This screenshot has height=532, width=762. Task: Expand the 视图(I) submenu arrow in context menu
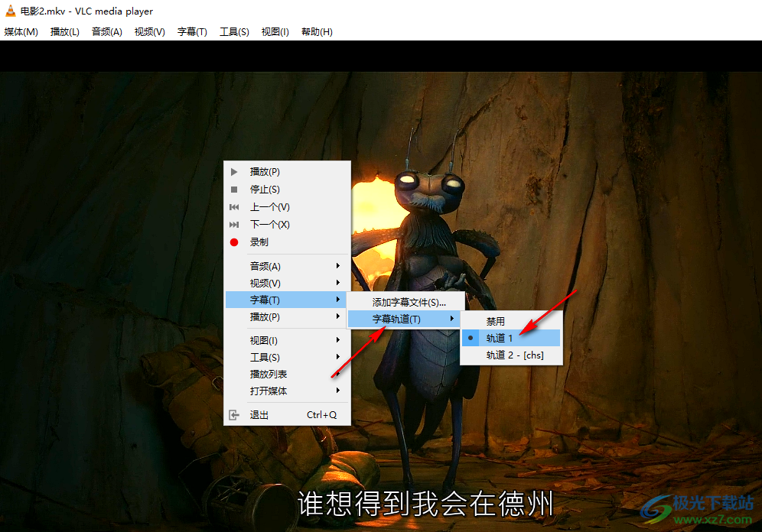337,340
